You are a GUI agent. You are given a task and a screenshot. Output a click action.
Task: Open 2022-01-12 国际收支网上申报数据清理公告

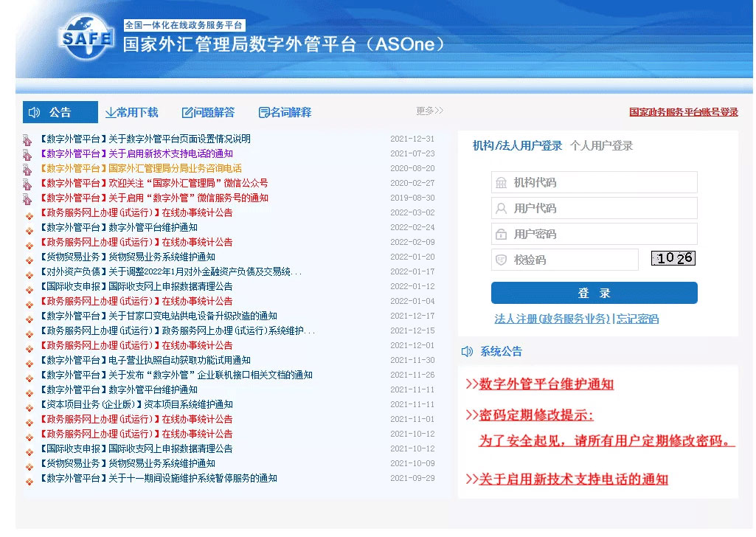point(136,286)
